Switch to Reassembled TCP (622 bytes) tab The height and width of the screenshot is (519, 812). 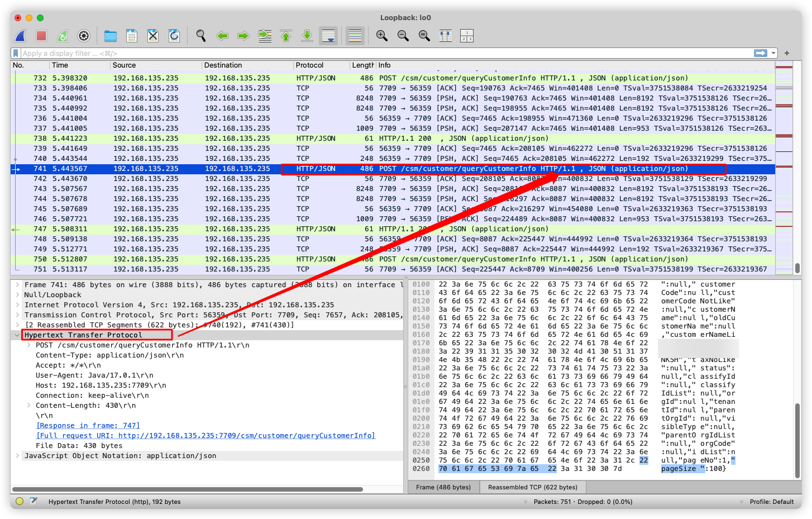tap(532, 487)
